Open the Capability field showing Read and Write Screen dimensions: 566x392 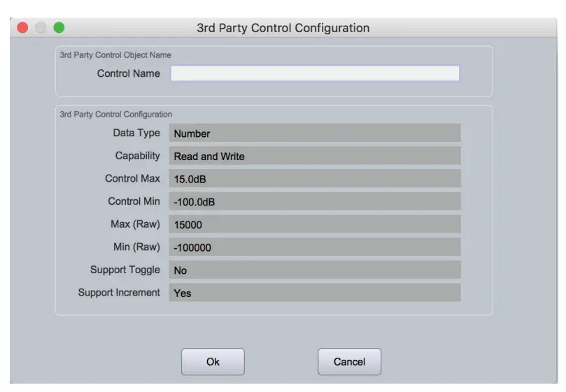pos(315,156)
